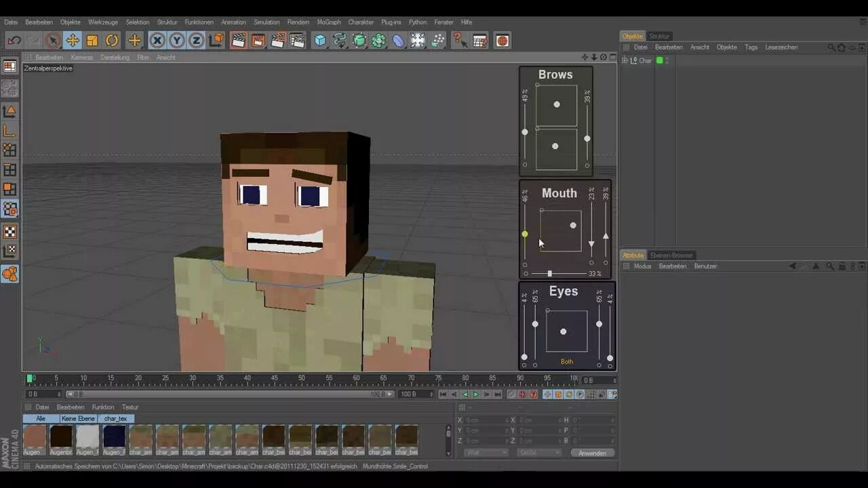Click Play Backwards green arrow
The height and width of the screenshot is (488, 868).
(465, 394)
